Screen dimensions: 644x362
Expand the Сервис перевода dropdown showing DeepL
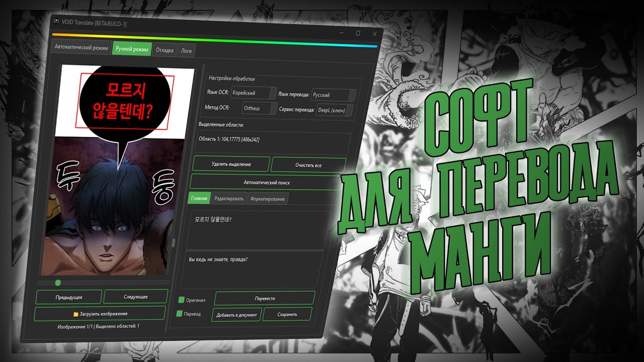(x=335, y=110)
